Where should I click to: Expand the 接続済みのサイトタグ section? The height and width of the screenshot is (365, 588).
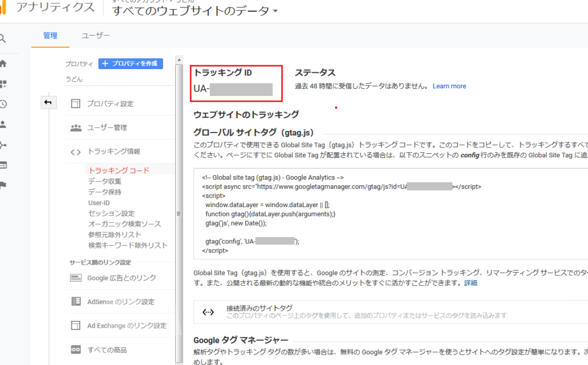coord(390,312)
